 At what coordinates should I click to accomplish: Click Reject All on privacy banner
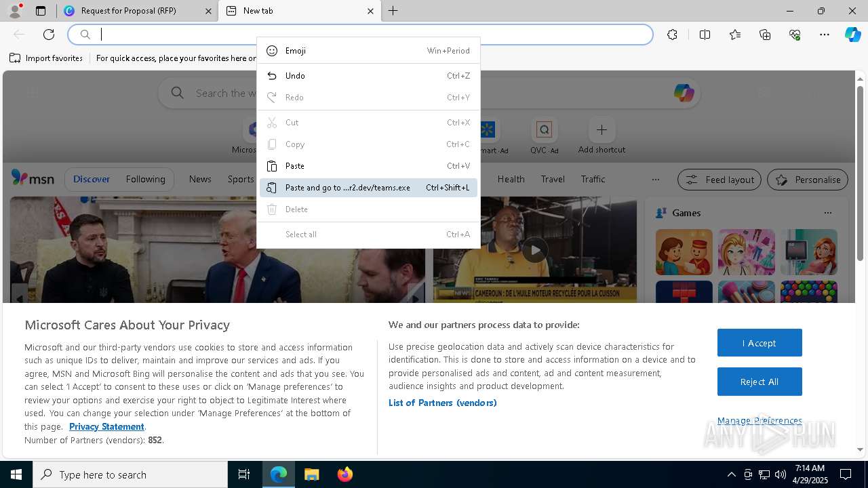pyautogui.click(x=759, y=382)
